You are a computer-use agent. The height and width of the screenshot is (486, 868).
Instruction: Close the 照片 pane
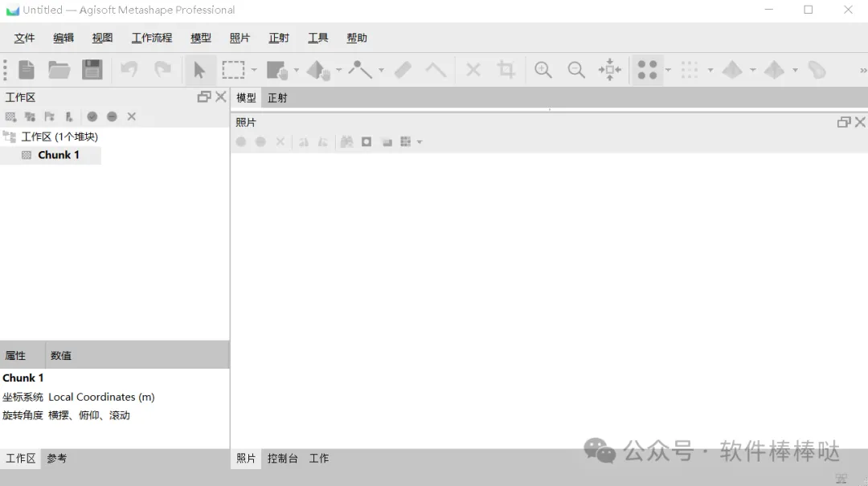click(x=860, y=122)
